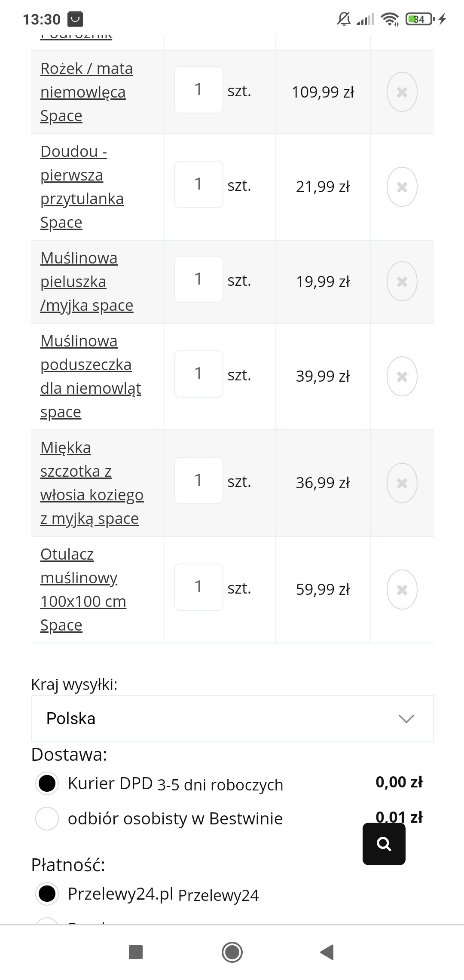Click quantity box for Muślinowa poduszeczka
This screenshot has height=980, width=464.
(x=198, y=374)
